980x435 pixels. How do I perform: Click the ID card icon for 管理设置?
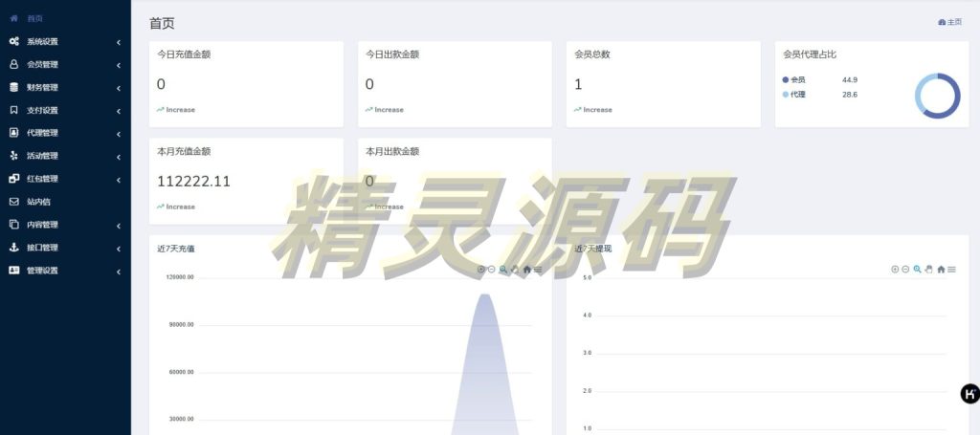[x=13, y=271]
